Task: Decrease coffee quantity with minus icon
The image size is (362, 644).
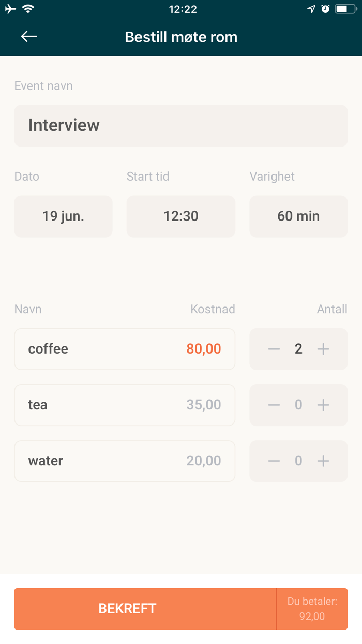Action: point(274,349)
